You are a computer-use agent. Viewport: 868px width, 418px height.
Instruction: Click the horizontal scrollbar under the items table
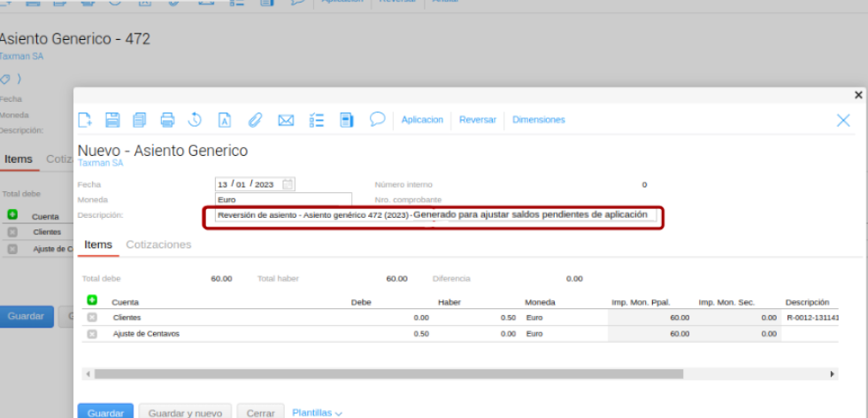389,375
